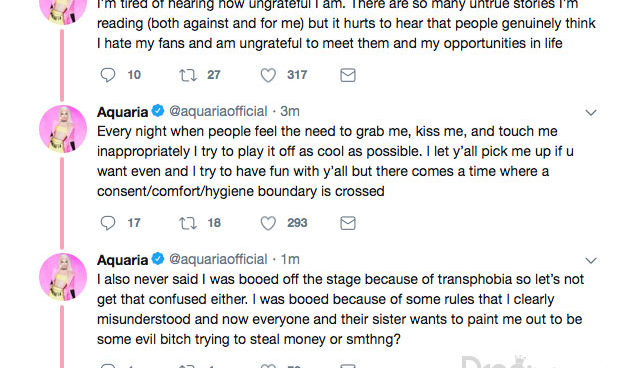Image resolution: width=637 pixels, height=368 pixels.
Task: Reply to the tweet with 17 replies
Action: [108, 223]
